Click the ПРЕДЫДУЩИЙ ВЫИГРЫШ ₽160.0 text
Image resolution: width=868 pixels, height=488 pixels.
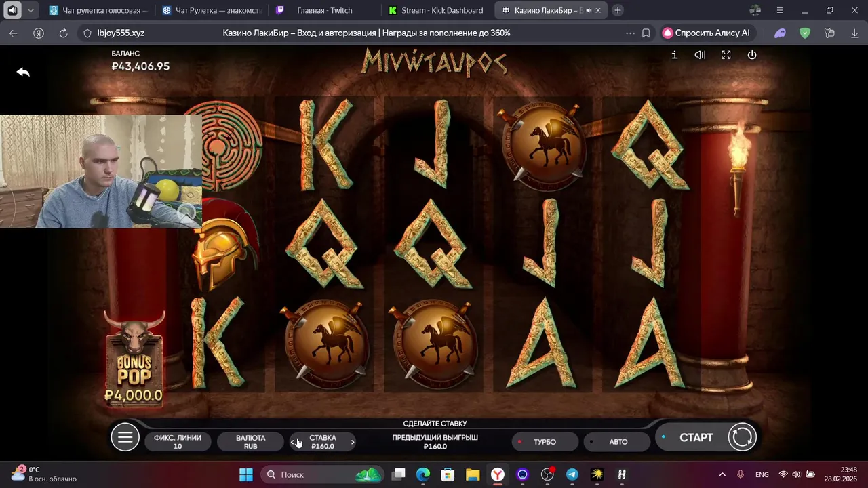pyautogui.click(x=435, y=442)
